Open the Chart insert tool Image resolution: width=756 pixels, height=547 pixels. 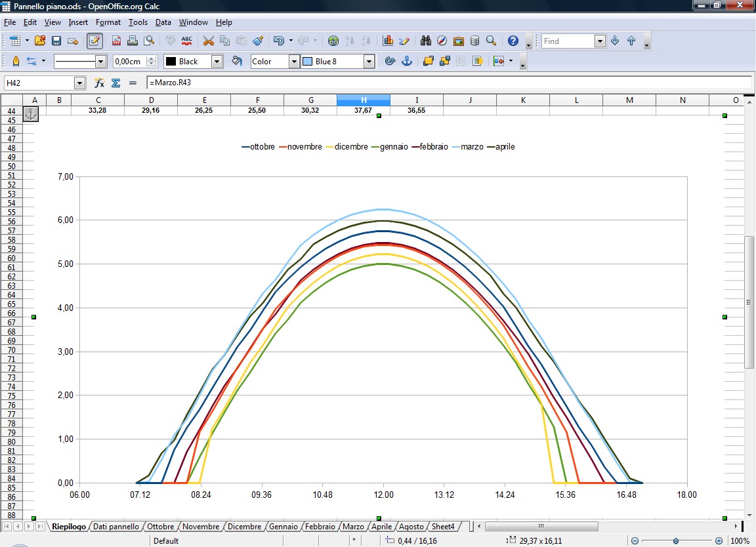pos(388,41)
